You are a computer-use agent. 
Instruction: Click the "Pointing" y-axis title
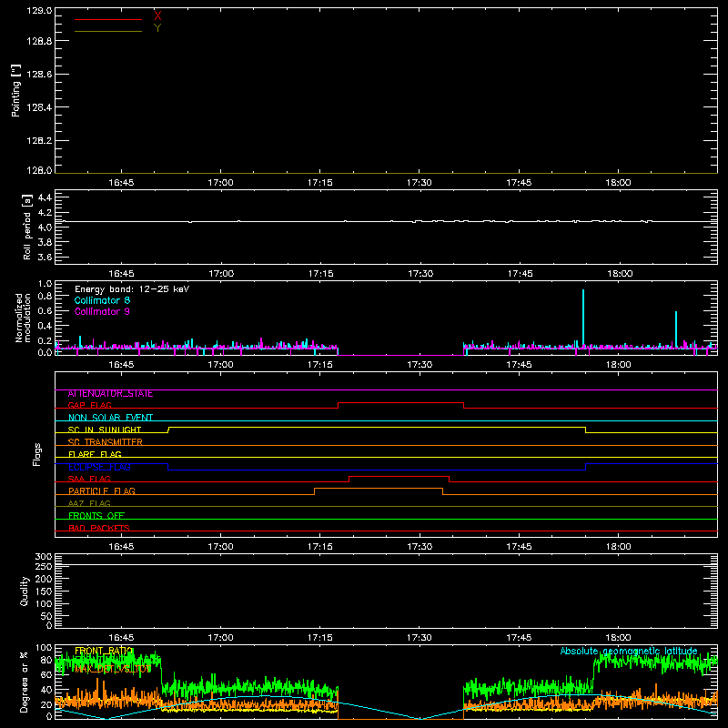click(x=16, y=90)
